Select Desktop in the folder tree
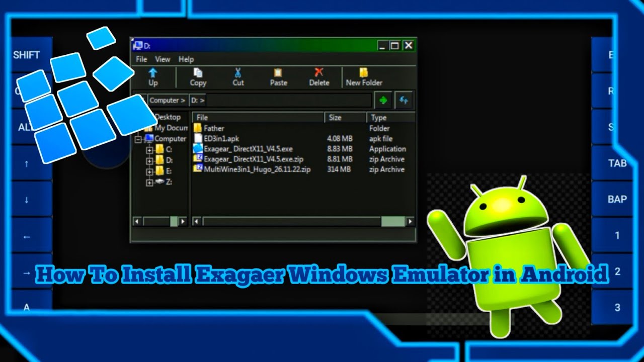644x362 pixels. (x=168, y=117)
